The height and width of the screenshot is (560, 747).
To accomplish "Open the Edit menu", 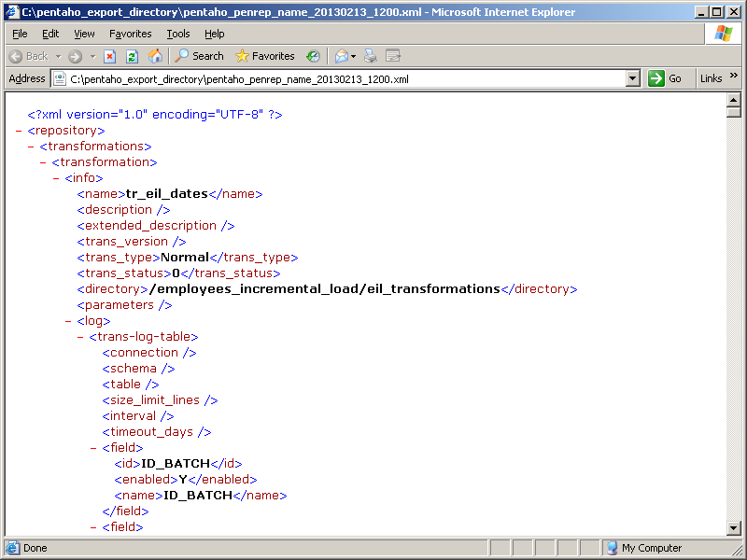I will coord(50,34).
